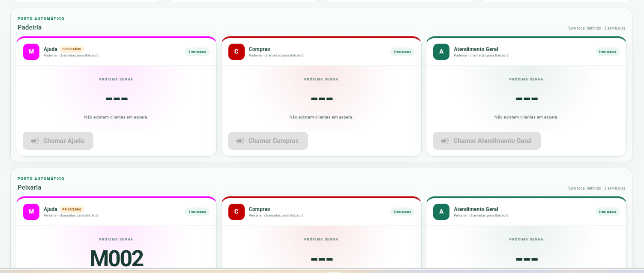
Task: Click the '0 em espera' badge in Peixaria Compras
Action: click(402, 212)
